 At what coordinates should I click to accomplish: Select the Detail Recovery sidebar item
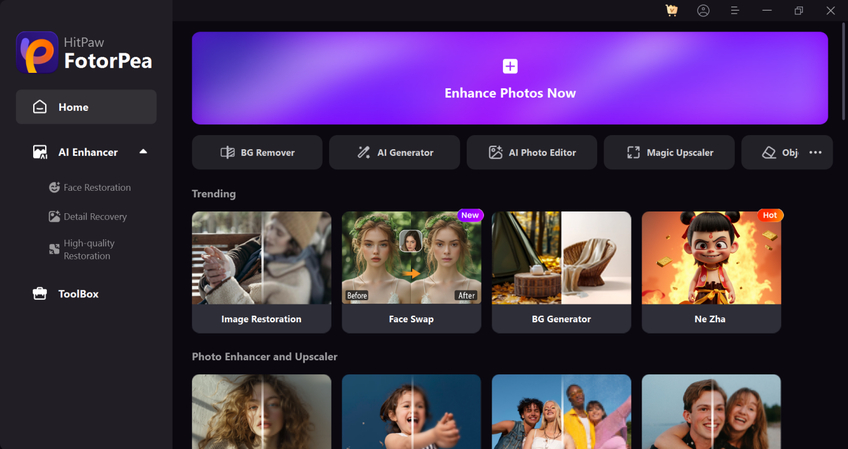tap(88, 216)
